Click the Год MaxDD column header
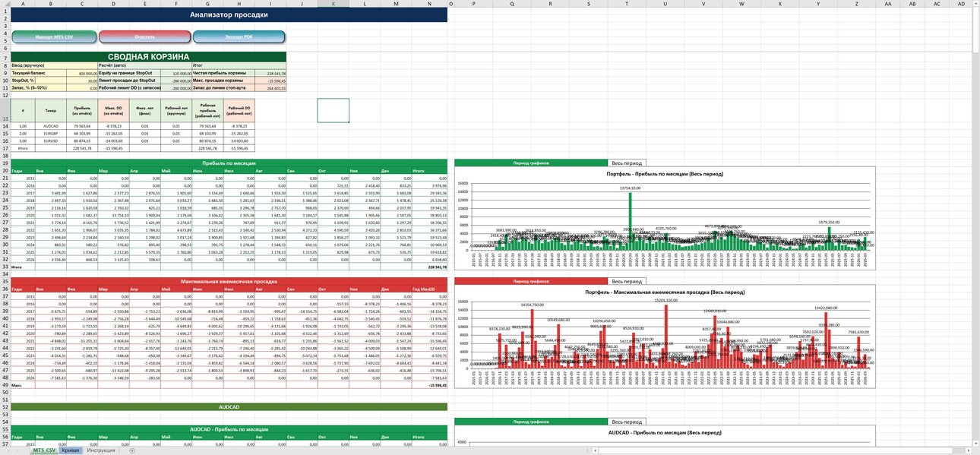 [430, 289]
